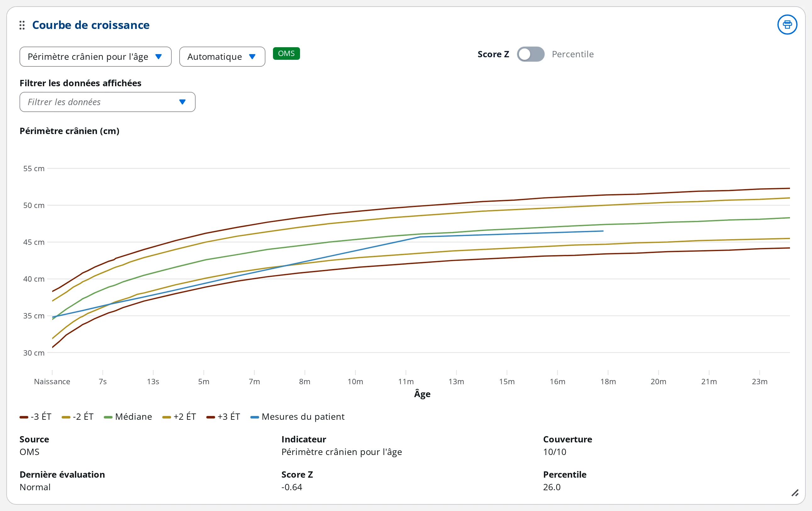This screenshot has width=812, height=511.
Task: Hide the -3 ÉT legend series
Action: click(36, 417)
